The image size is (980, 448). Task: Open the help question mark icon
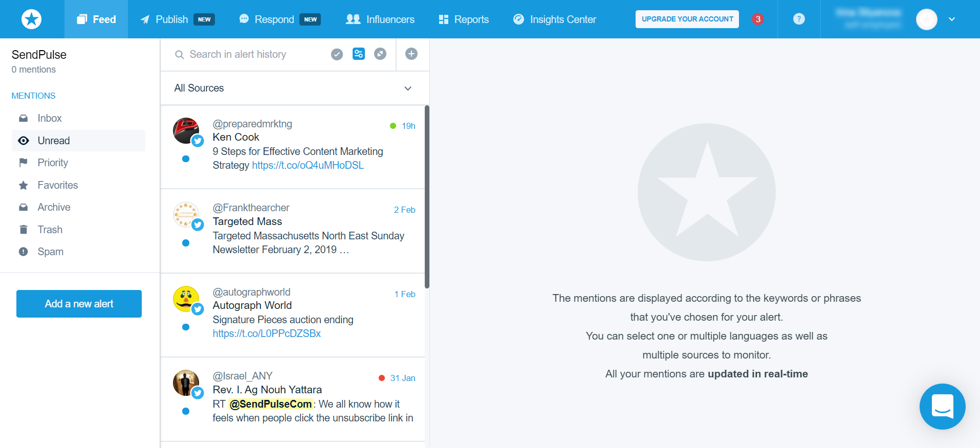[x=799, y=19]
